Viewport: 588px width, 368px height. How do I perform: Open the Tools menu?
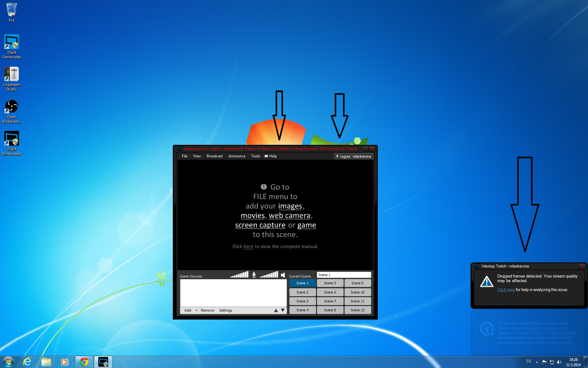click(255, 156)
